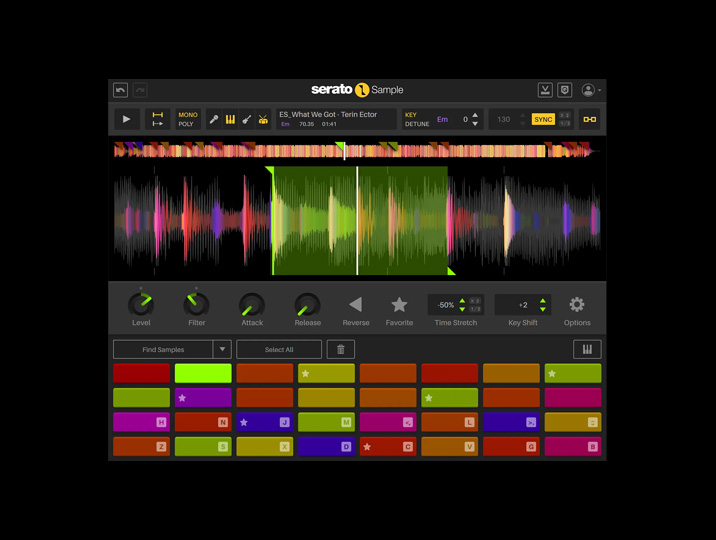Trigger the red pad labeled N

click(203, 422)
